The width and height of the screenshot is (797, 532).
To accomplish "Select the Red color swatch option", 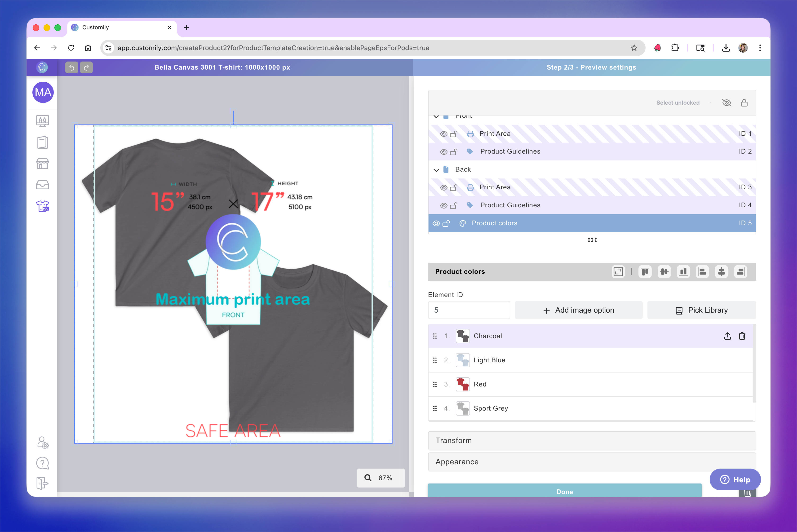I will pos(480,384).
